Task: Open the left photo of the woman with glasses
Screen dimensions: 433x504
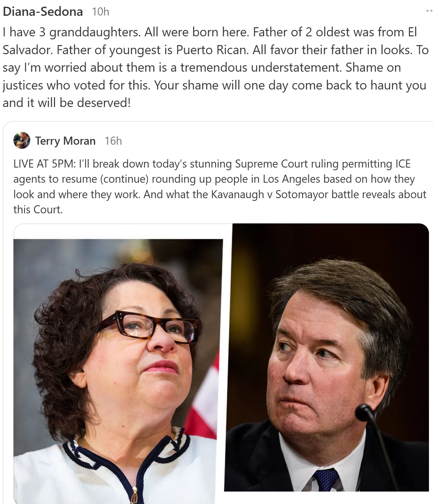Action: click(x=118, y=371)
